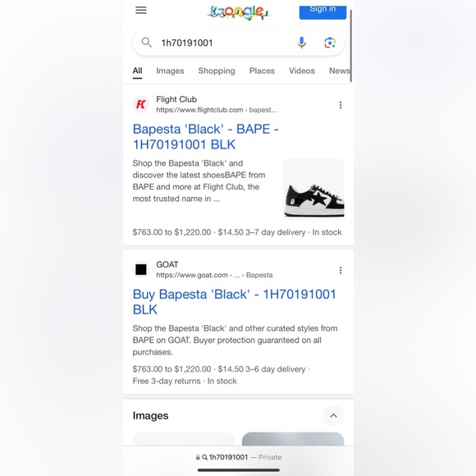The width and height of the screenshot is (476, 476).
Task: Click the Google doodle logo
Action: (x=238, y=13)
